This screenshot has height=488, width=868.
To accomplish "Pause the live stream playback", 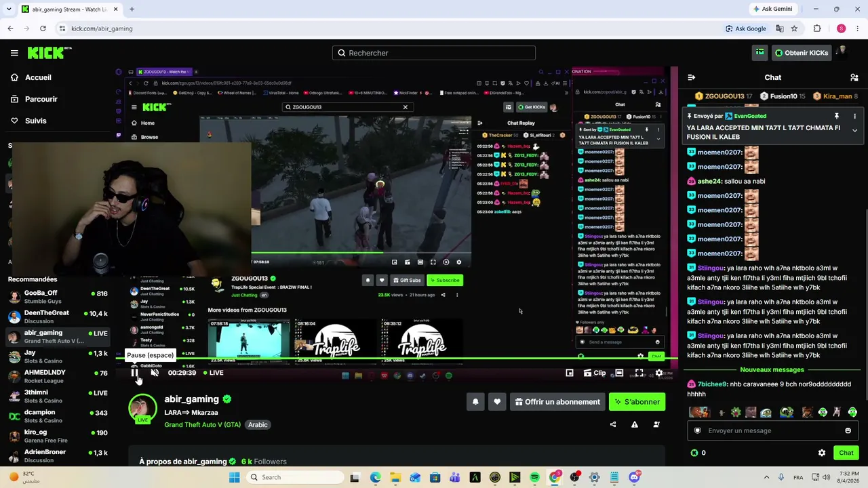I will [x=135, y=373].
